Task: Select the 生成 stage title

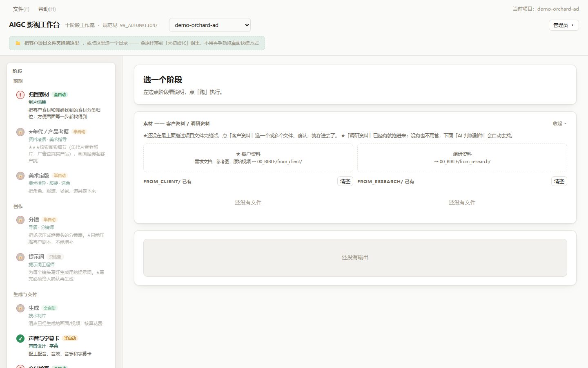Action: (34, 308)
